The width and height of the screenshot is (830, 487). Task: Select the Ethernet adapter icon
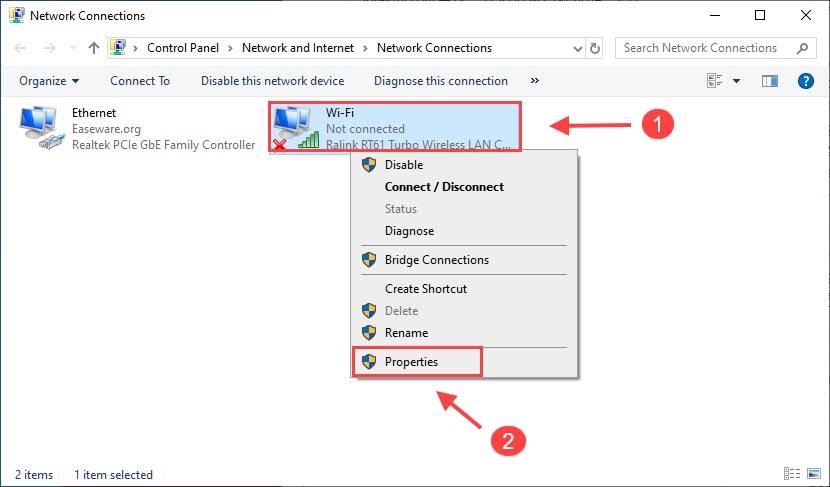click(40, 128)
